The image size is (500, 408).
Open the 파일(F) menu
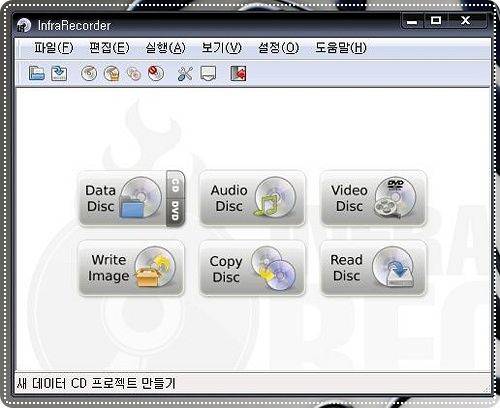pos(53,48)
